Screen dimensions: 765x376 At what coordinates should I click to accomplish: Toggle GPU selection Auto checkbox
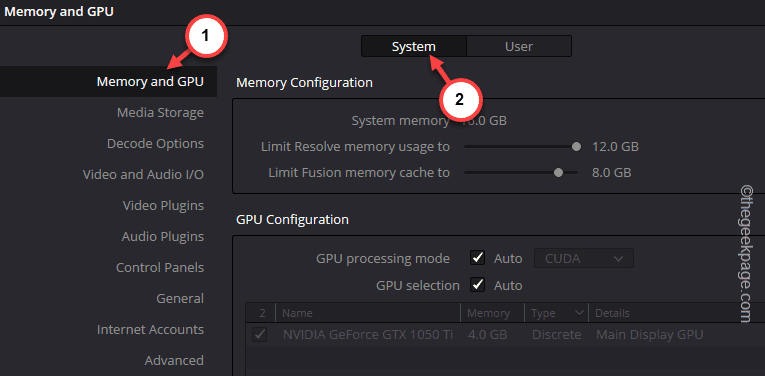[478, 285]
